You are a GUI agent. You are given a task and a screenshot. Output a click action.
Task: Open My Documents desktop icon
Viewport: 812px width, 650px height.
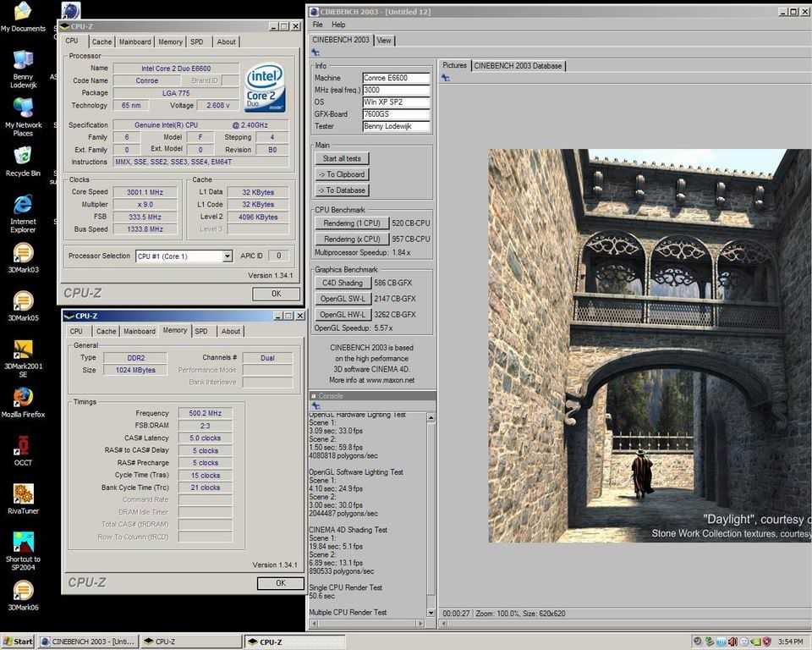(x=23, y=17)
